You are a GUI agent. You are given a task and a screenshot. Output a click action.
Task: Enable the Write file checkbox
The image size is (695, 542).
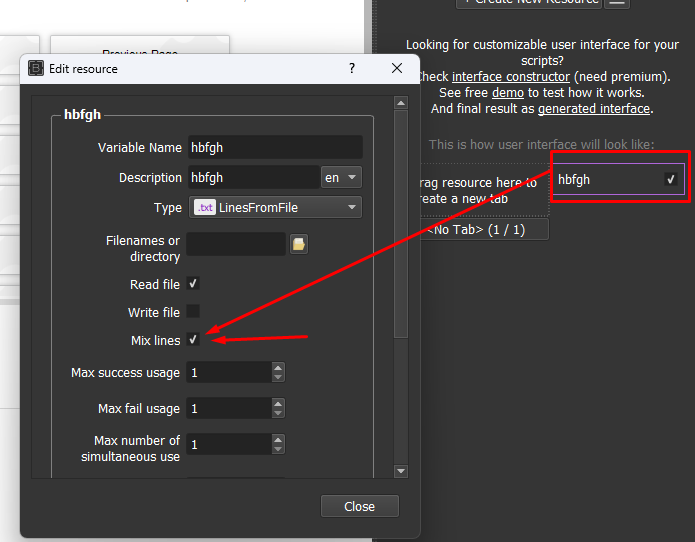[193, 312]
